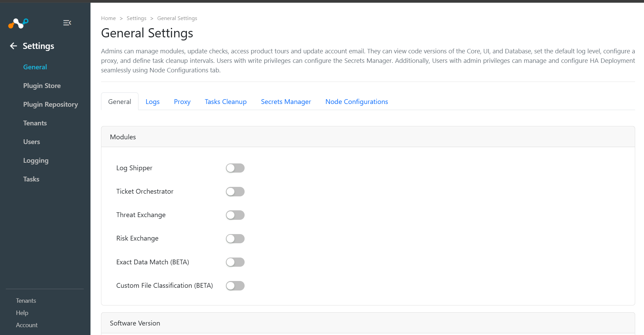Open the Tasks Cleanup tab
Screen dimensions: 644x335
click(x=226, y=102)
